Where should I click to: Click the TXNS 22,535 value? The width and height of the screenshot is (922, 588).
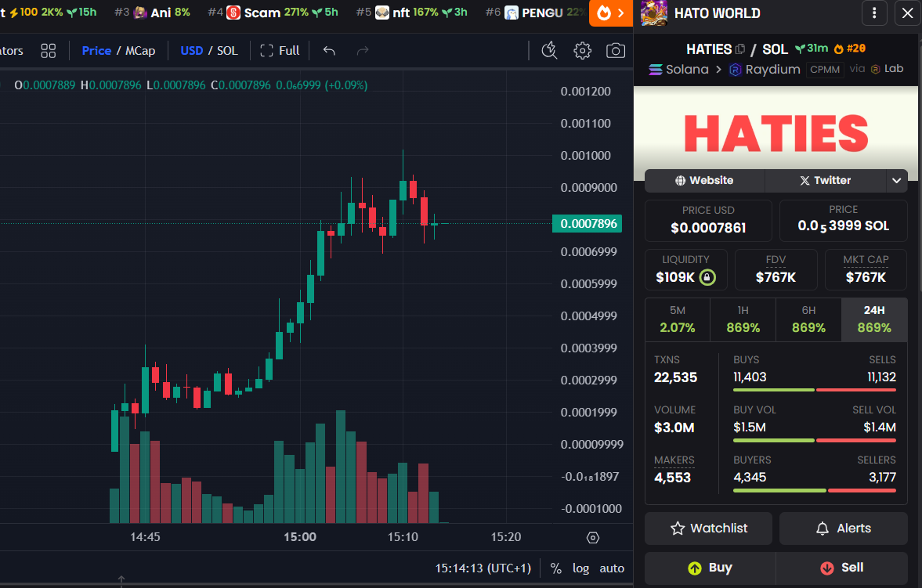675,377
